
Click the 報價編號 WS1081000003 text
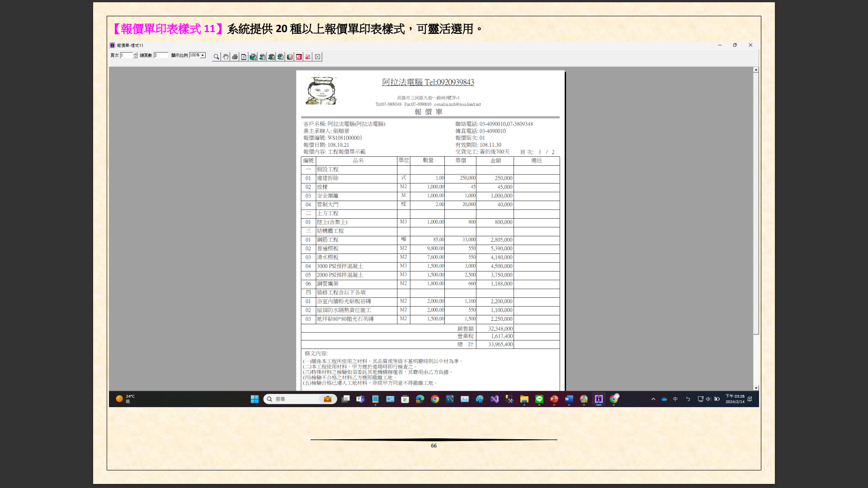click(x=333, y=138)
